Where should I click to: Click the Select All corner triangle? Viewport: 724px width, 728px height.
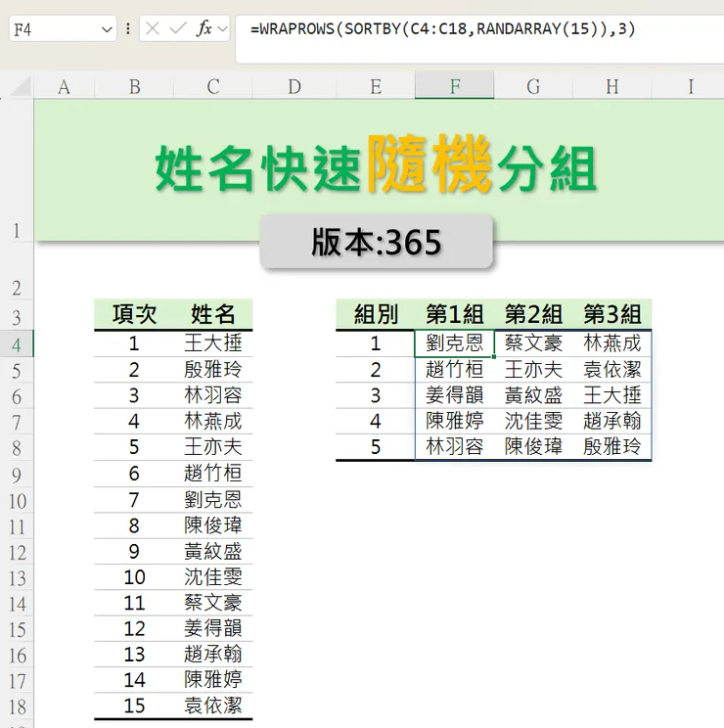coord(23,87)
